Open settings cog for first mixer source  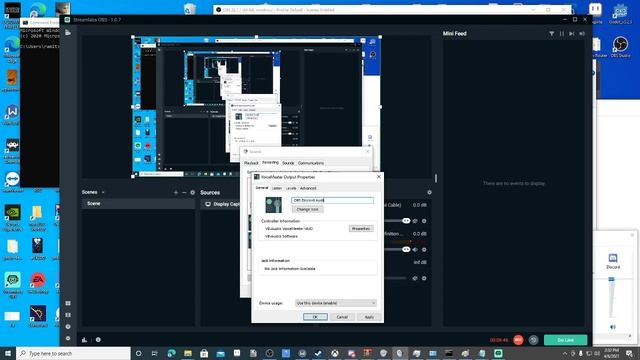[424, 221]
